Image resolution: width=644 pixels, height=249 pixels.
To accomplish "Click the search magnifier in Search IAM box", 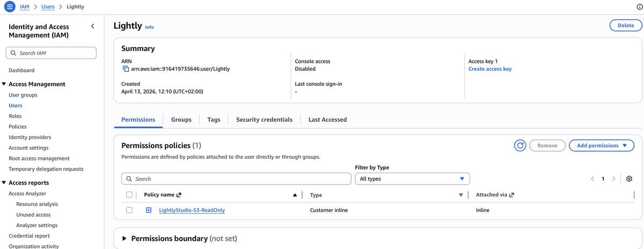I will pyautogui.click(x=13, y=53).
